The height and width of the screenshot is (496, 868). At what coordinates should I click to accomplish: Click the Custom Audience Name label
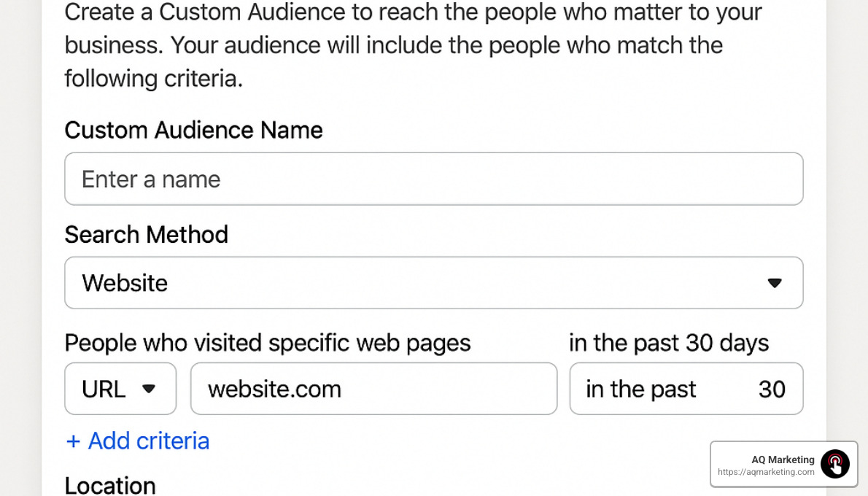193,130
